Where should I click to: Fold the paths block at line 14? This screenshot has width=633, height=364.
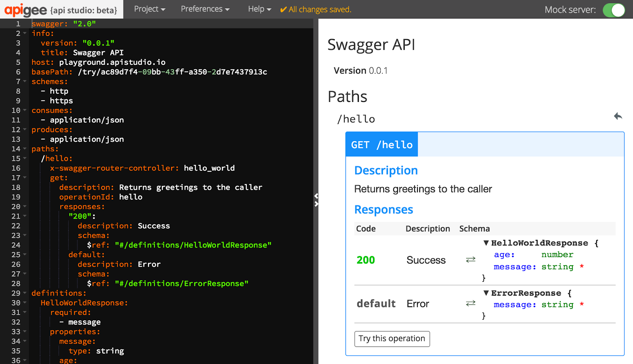tap(25, 149)
